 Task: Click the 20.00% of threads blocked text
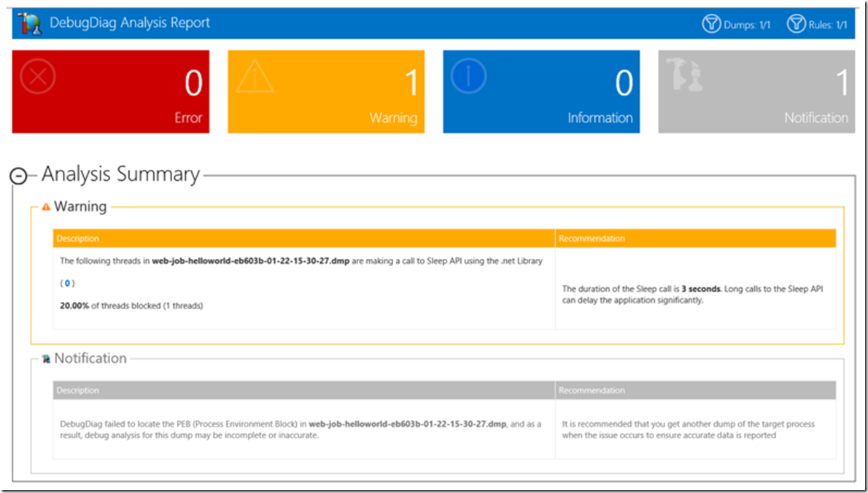tap(132, 306)
